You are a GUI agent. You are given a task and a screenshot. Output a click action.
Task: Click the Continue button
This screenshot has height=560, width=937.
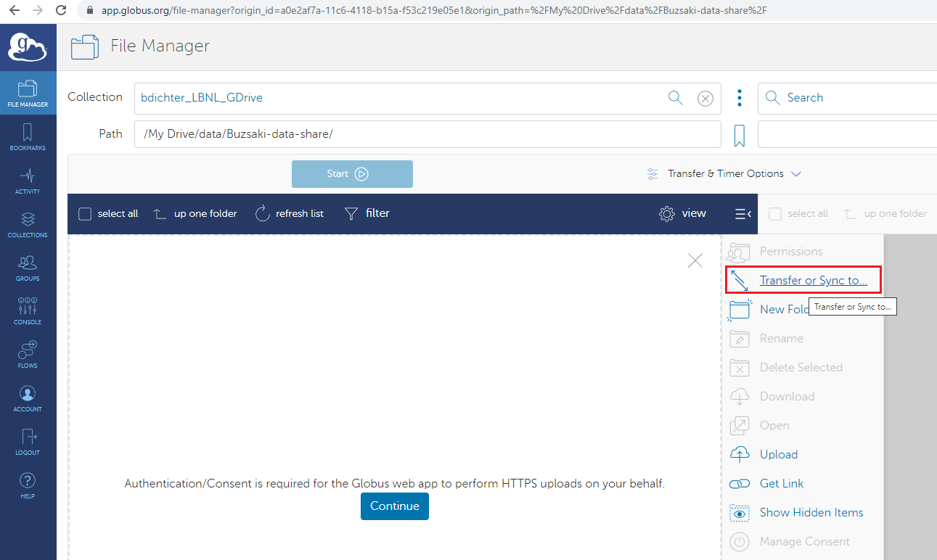395,506
